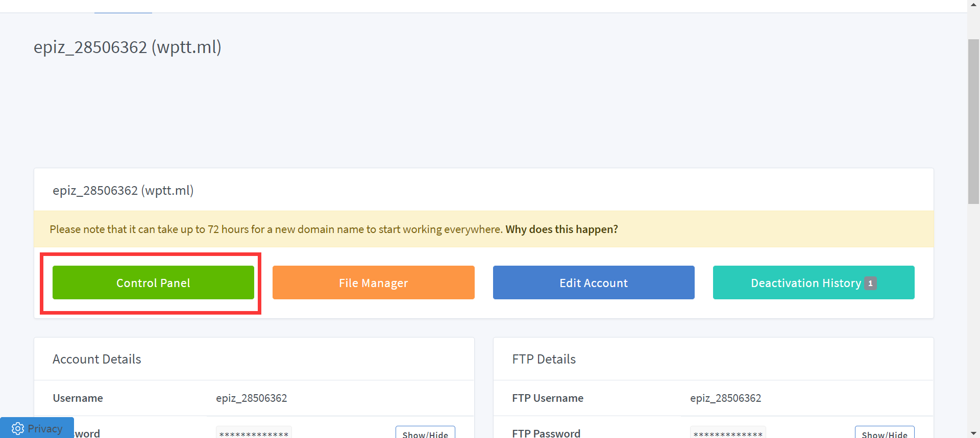Click the page vertical scrollbar thumb
Screen dimensions: 980x438
[973, 121]
